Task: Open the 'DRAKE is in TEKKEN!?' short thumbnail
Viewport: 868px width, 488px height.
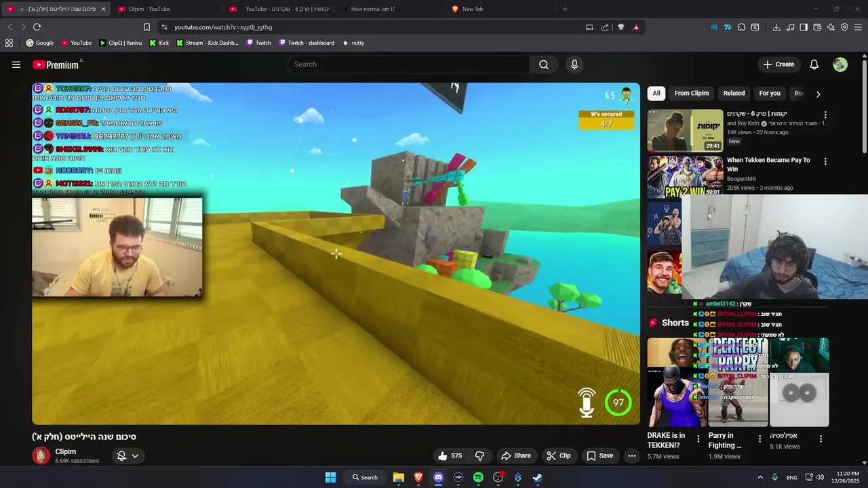Action: 677,382
